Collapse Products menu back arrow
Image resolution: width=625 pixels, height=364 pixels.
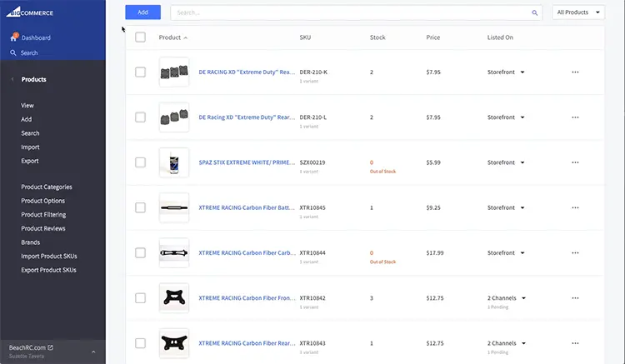tap(12, 79)
